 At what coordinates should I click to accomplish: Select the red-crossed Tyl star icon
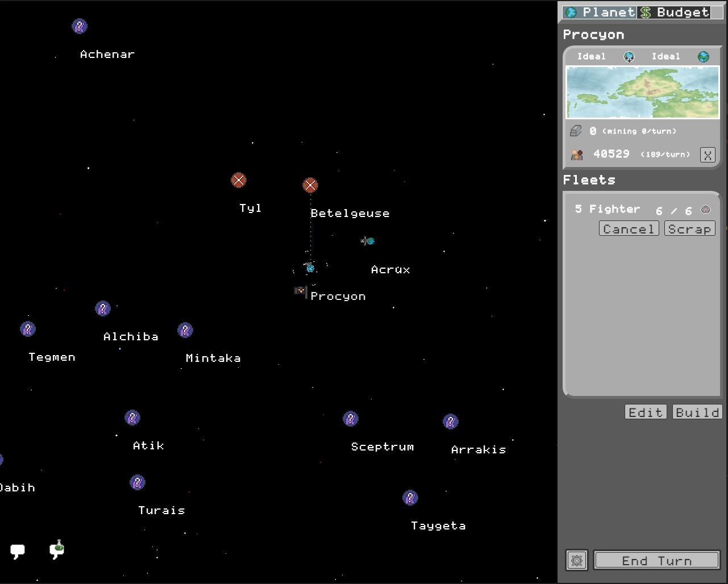click(x=239, y=180)
